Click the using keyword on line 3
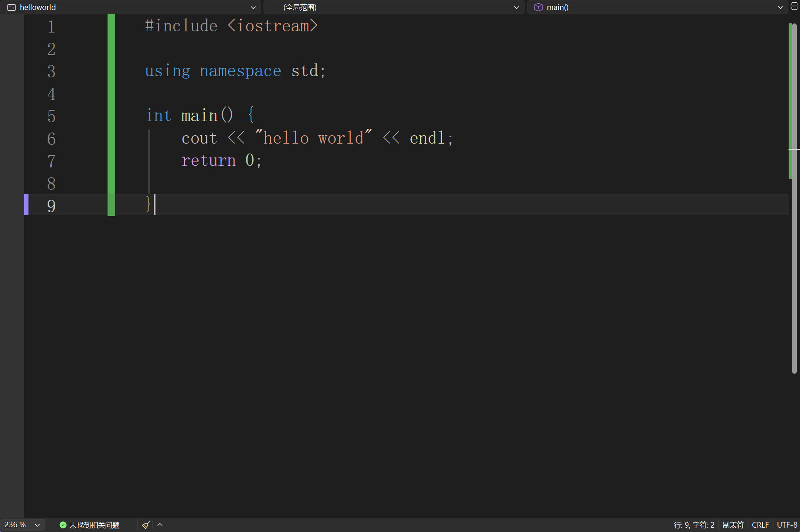 pos(167,71)
